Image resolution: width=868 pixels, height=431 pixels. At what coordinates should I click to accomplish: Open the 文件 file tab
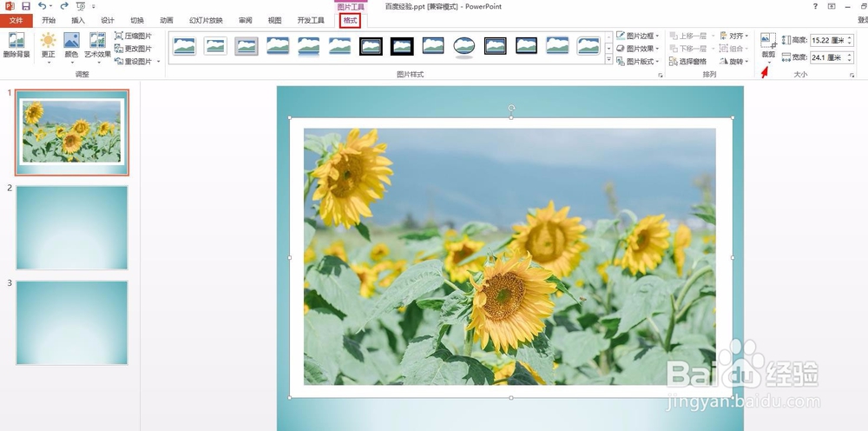coord(16,21)
